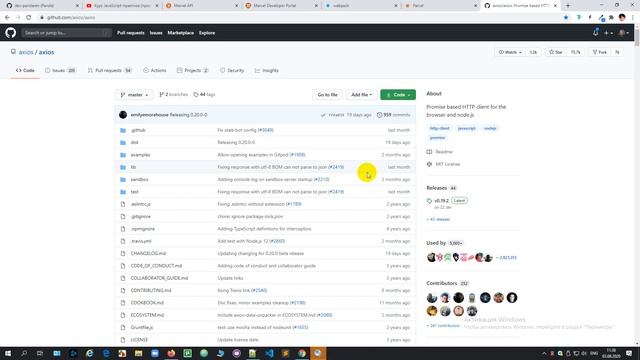Open the nodejs topic tag
This screenshot has height=360, width=640.
point(490,128)
